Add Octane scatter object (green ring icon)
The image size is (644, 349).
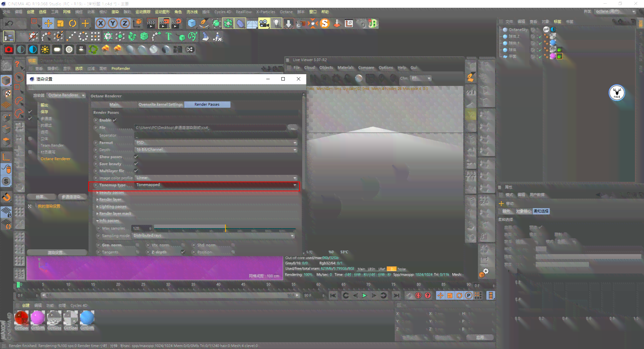(x=93, y=50)
